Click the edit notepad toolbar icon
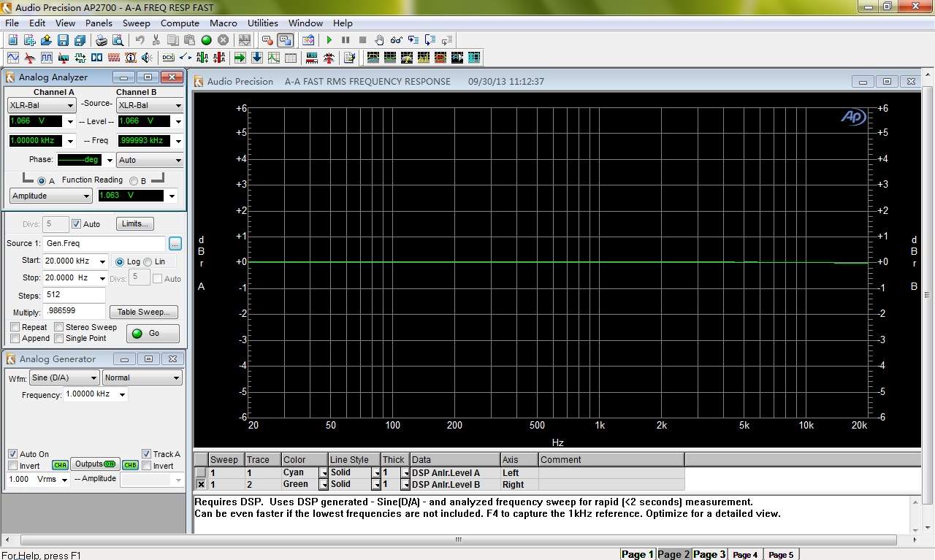 pos(349,58)
